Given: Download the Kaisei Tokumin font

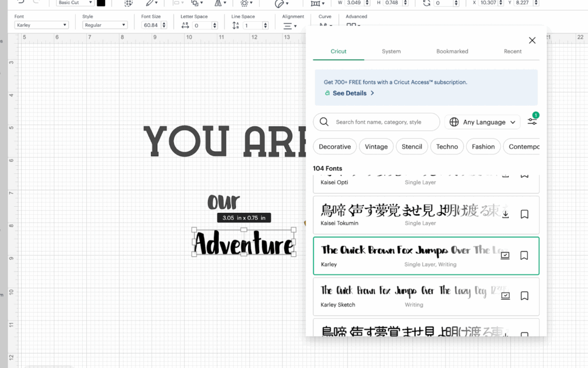Looking at the screenshot, I should pyautogui.click(x=505, y=214).
